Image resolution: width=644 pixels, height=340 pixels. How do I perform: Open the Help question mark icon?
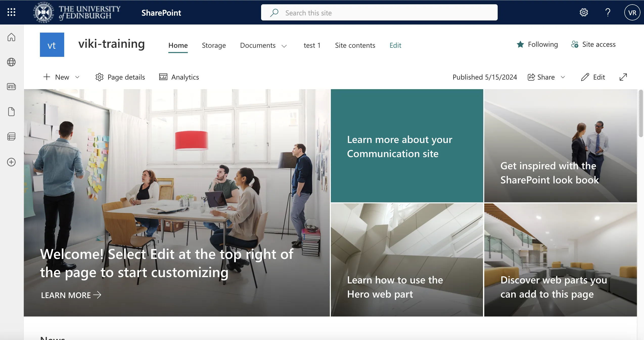pos(608,12)
